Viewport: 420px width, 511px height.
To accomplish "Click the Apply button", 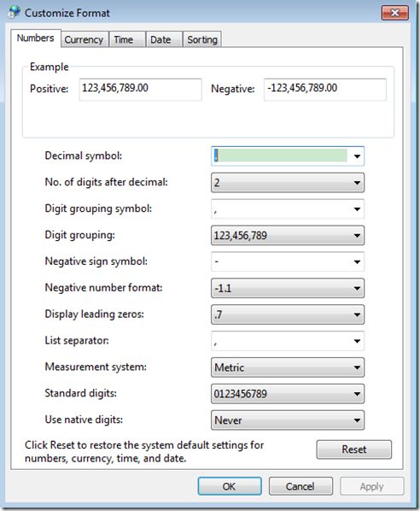I will [x=372, y=486].
